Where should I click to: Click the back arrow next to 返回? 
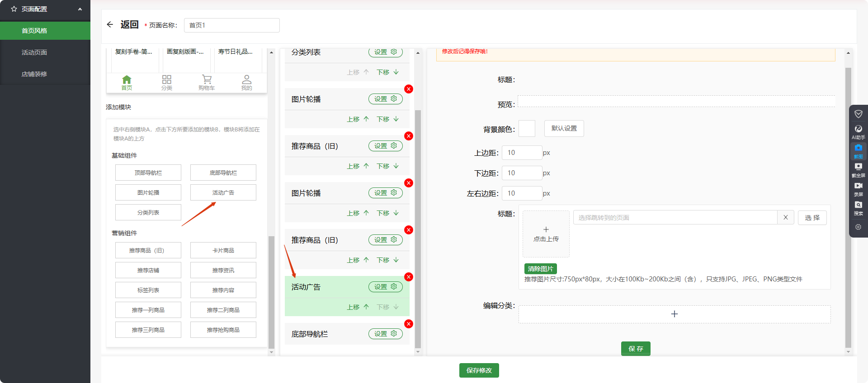[x=110, y=24]
